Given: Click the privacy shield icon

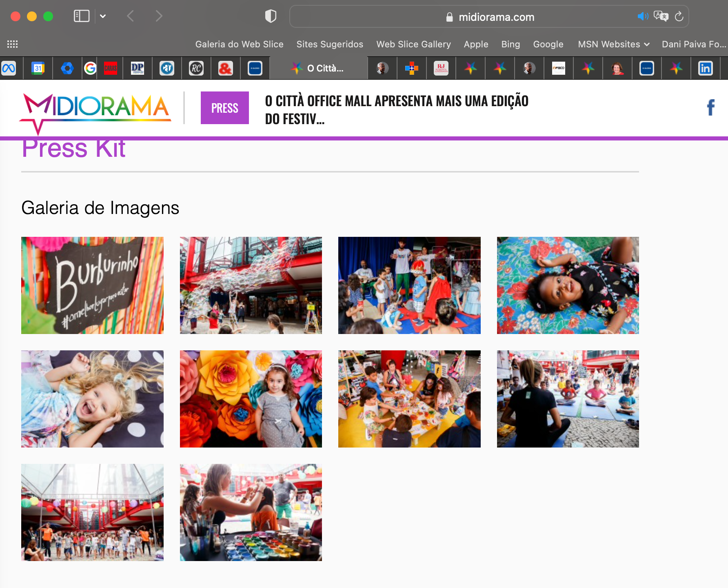Looking at the screenshot, I should click(x=271, y=16).
